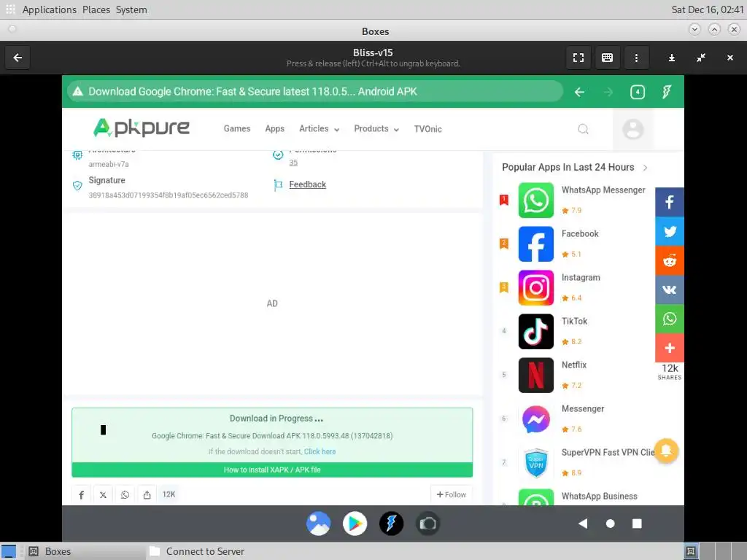The image size is (747, 560).
Task: Open the Instagram app icon
Action: [536, 287]
